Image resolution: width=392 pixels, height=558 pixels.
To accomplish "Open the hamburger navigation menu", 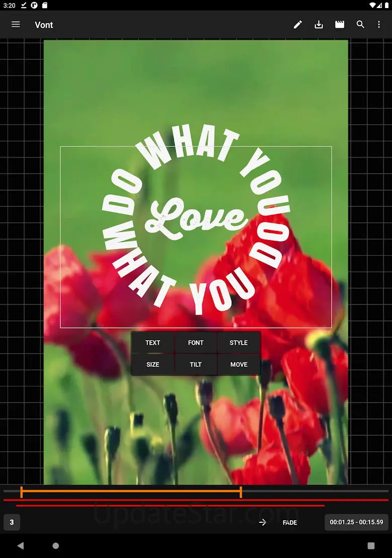I will coord(16,24).
